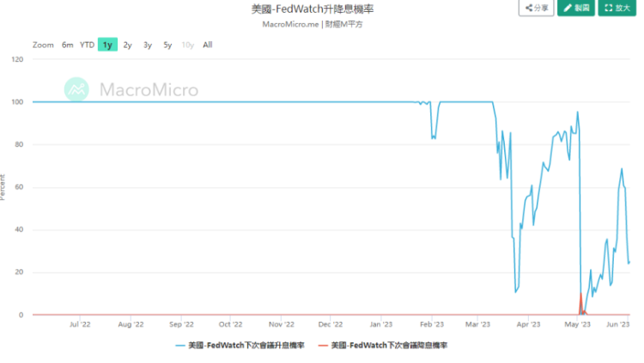Click the share icon button 分享

[x=536, y=8]
